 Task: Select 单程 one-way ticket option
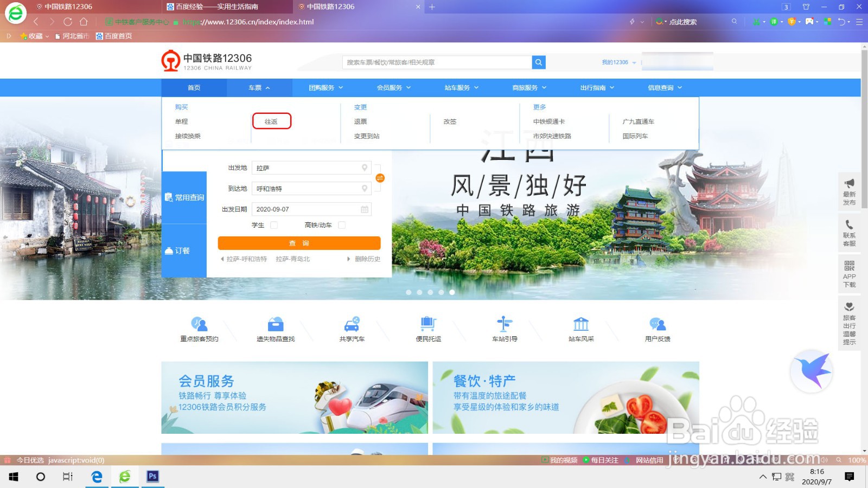click(182, 121)
